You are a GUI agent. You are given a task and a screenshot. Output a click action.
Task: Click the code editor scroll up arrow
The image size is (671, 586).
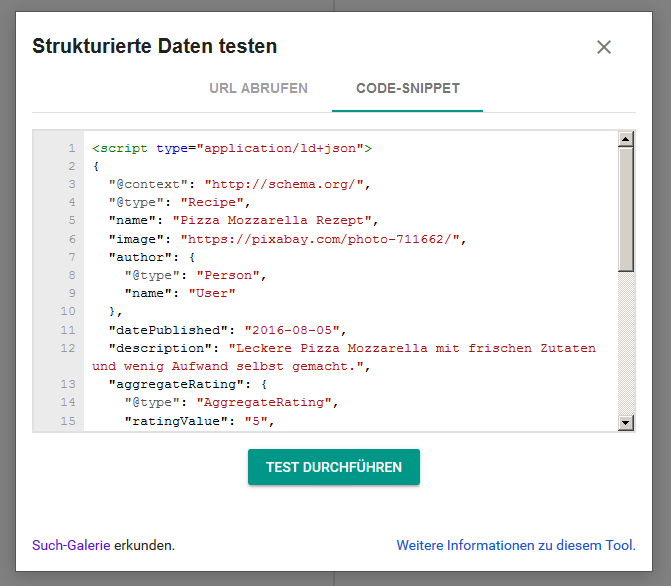pyautogui.click(x=626, y=140)
